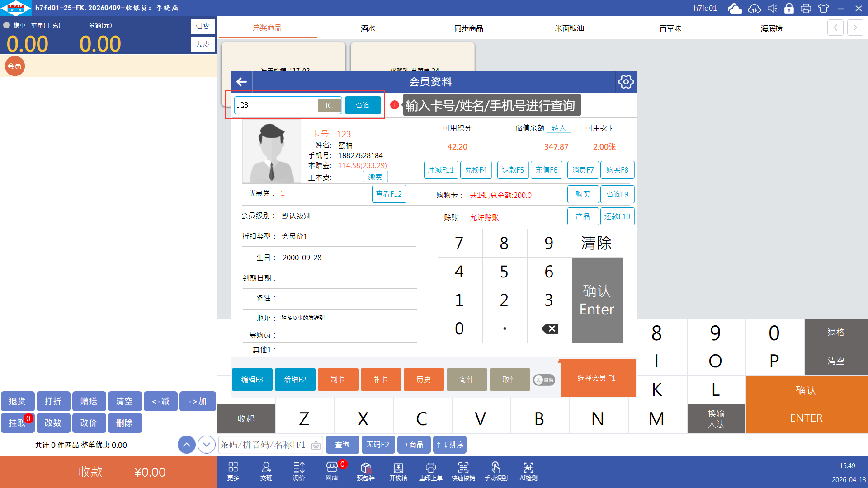The height and width of the screenshot is (488, 868).
Task: Expand list with the down chevron circle
Action: pyautogui.click(x=207, y=445)
